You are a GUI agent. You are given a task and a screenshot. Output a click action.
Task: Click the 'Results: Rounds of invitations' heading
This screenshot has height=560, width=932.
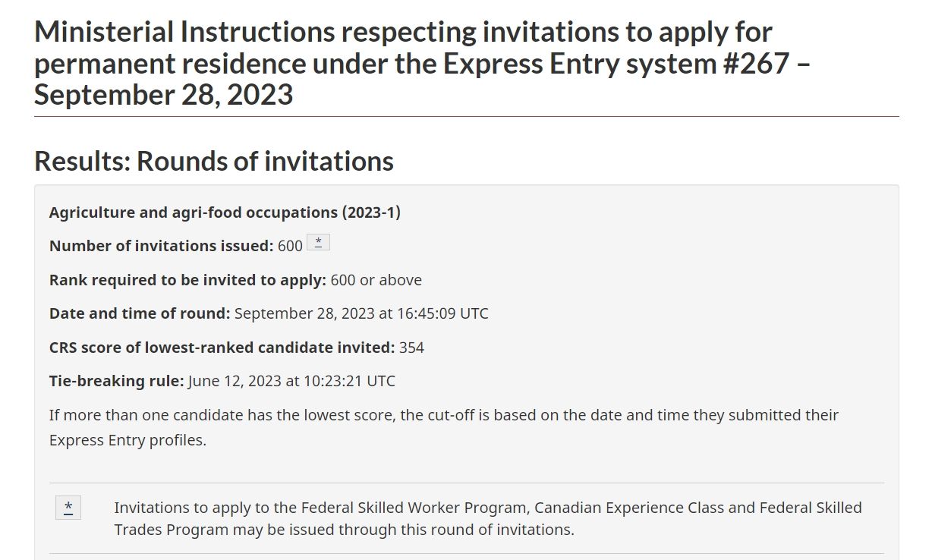[x=214, y=161]
